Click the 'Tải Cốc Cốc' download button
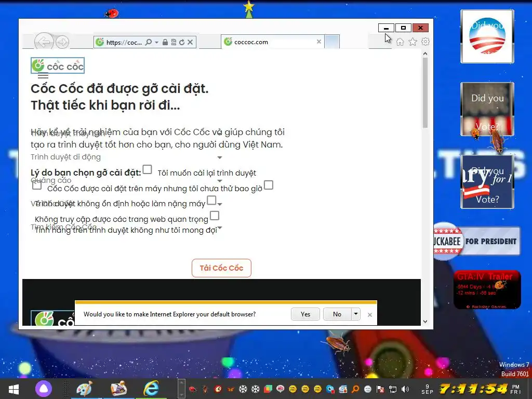This screenshot has height=399, width=532. pos(221,268)
